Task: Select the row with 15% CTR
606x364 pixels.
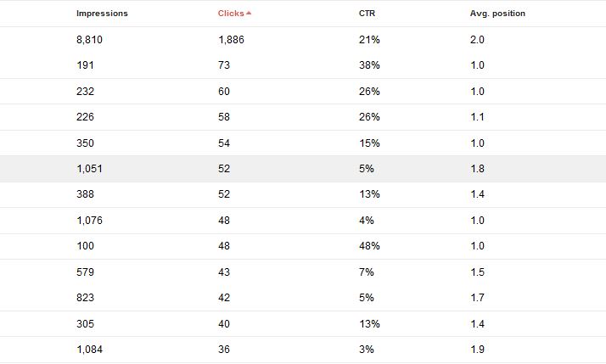Action: (x=303, y=143)
